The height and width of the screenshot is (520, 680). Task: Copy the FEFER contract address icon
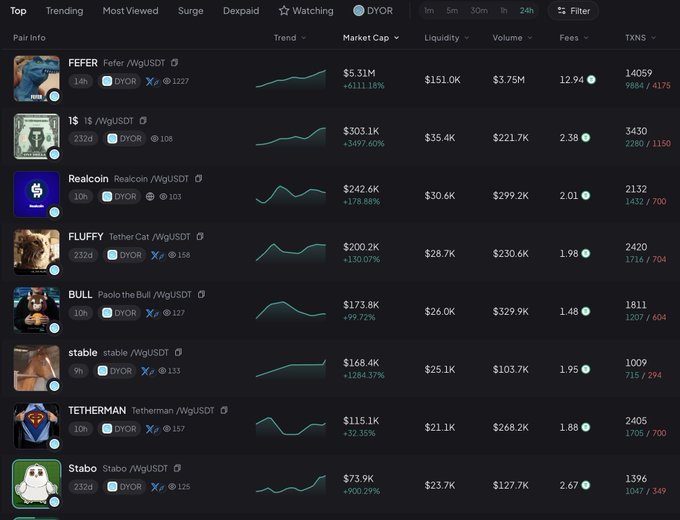pyautogui.click(x=174, y=62)
